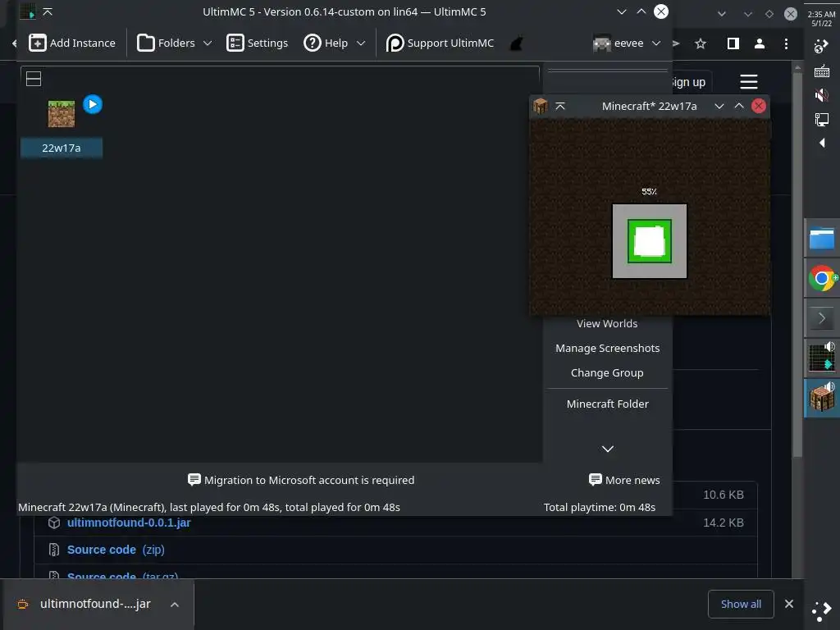Bookmark the page with the star icon
Viewport: 840px width, 630px height.
[701, 43]
